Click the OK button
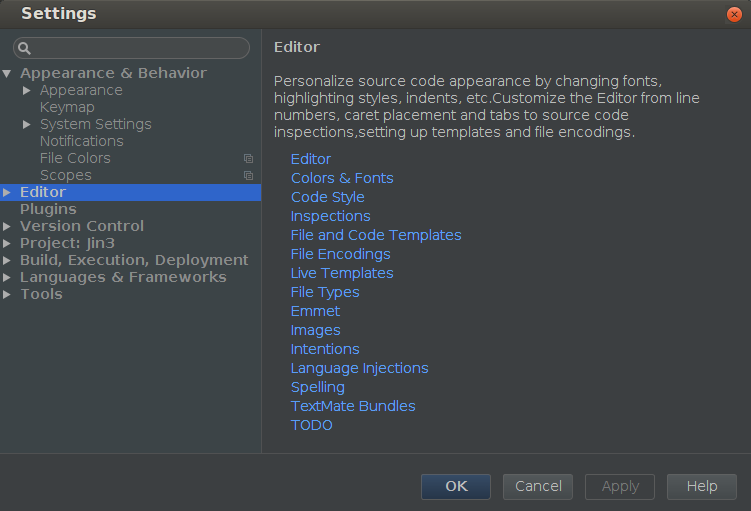Screen dimensions: 751x511 [x=456, y=487]
